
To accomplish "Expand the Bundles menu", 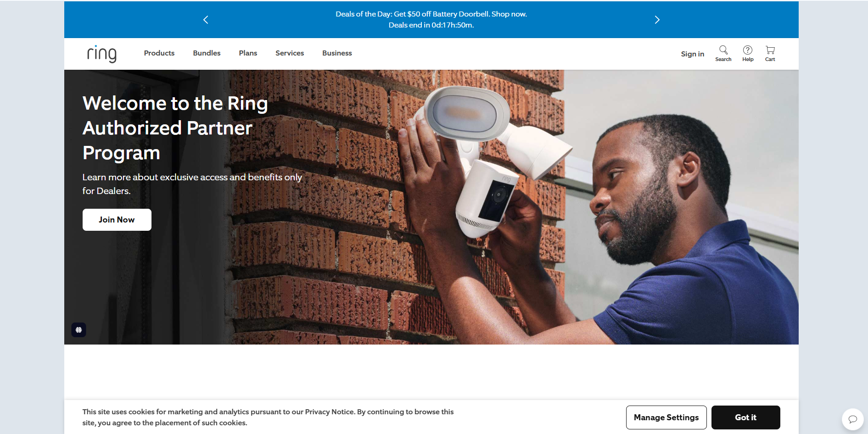I will coord(207,53).
